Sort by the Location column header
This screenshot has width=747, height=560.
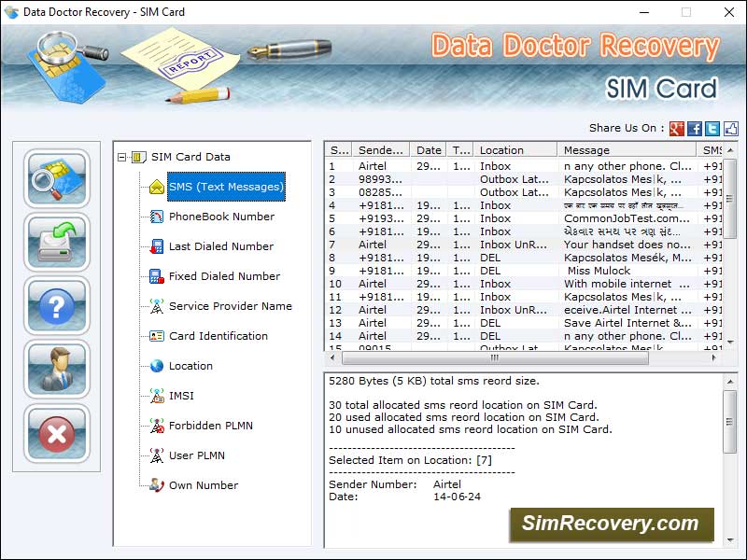click(515, 150)
